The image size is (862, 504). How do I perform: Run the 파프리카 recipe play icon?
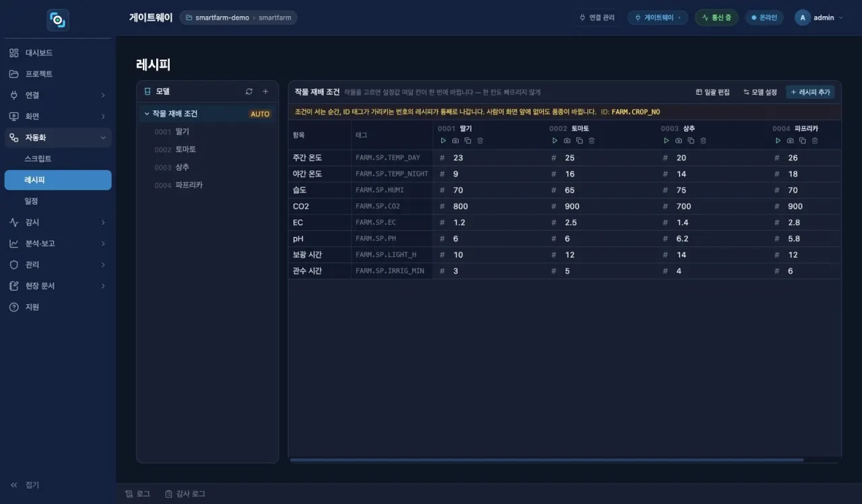coord(778,141)
